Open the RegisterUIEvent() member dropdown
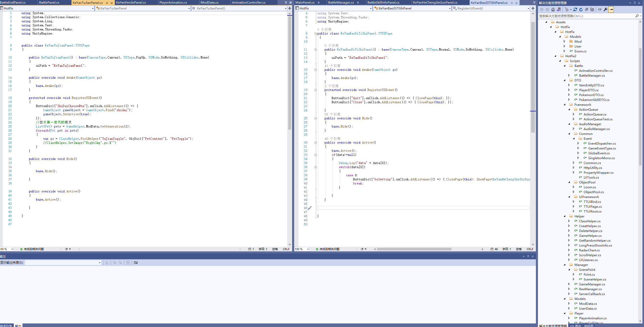This screenshot has width=644, height=327. (x=528, y=8)
